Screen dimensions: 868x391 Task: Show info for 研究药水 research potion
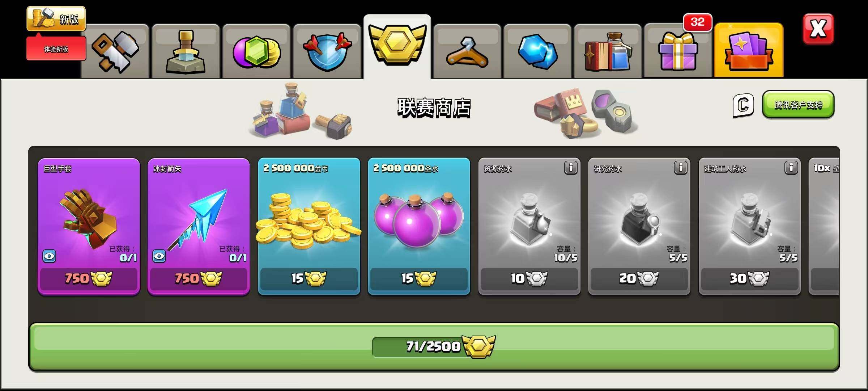tap(680, 168)
